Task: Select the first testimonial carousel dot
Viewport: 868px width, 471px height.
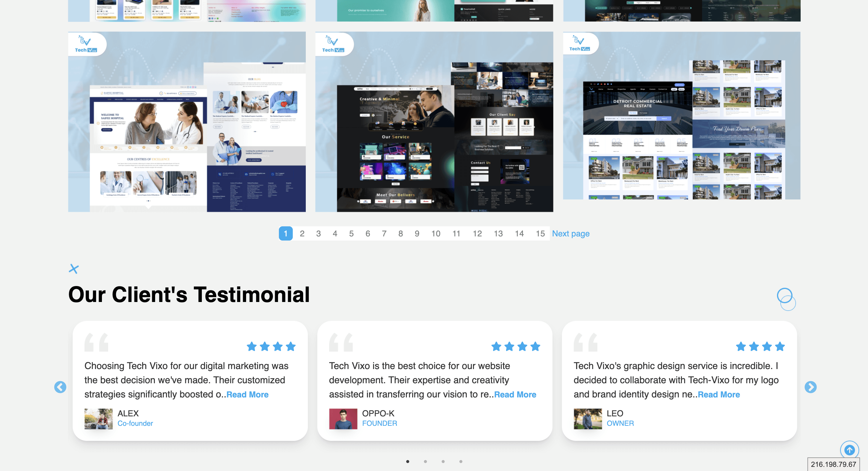Action: click(x=408, y=462)
